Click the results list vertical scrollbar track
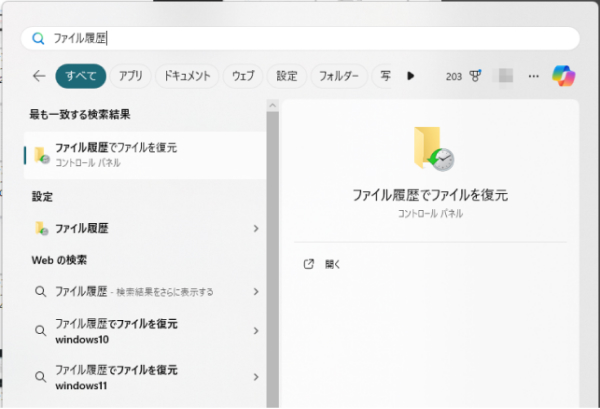600x409 pixels. [x=272, y=260]
